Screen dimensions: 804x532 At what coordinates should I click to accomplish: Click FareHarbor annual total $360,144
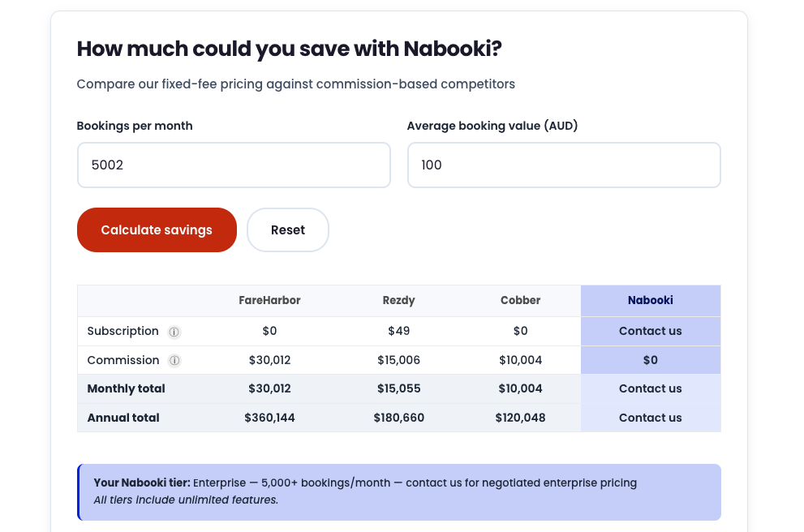tap(269, 418)
